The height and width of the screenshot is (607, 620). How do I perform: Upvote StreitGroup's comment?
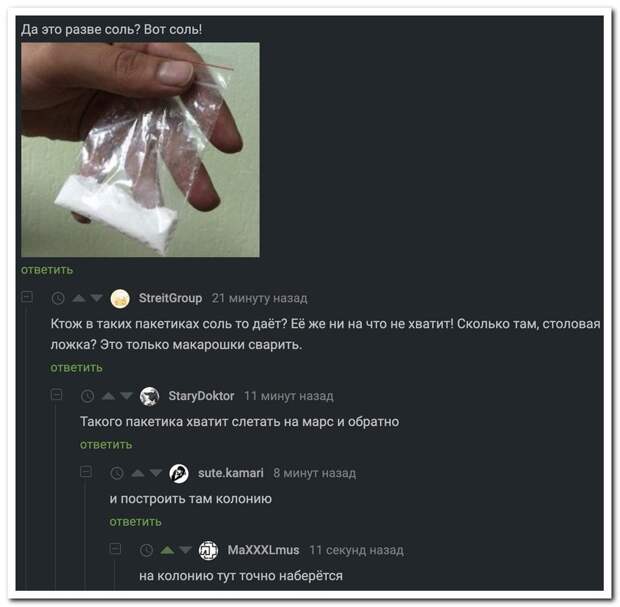[x=79, y=298]
